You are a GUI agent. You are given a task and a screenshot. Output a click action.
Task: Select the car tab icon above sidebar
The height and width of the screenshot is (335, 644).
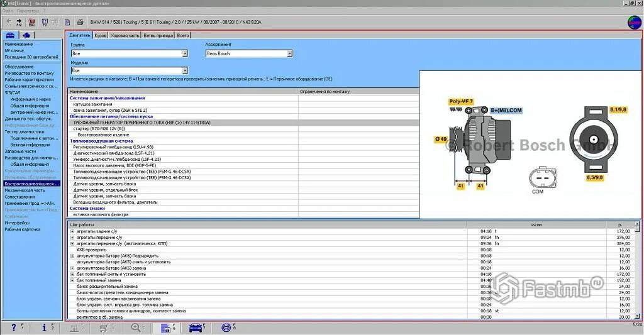(10, 35)
